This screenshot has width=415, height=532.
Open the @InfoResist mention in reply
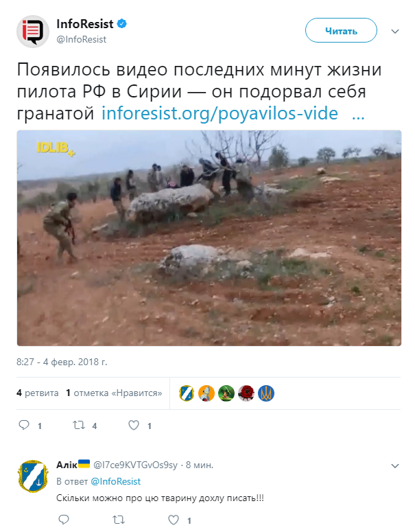(116, 481)
